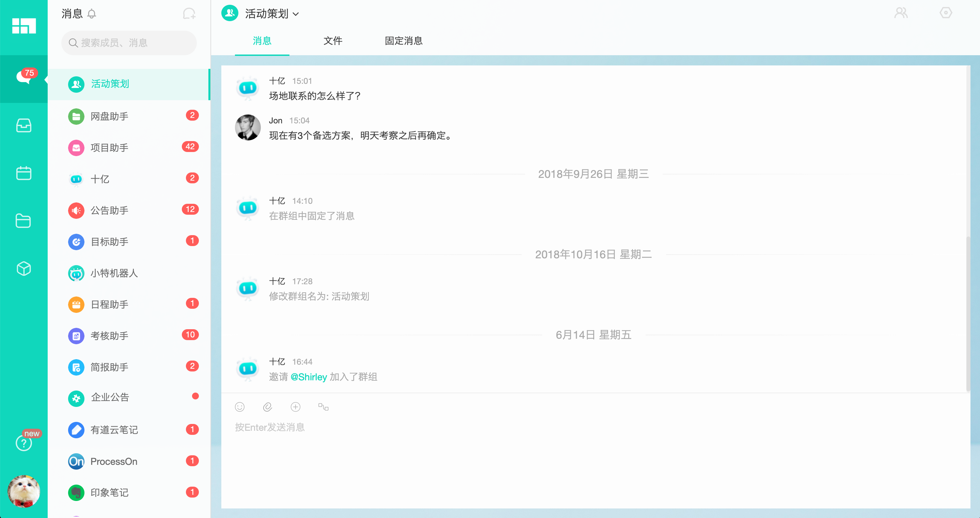This screenshot has width=980, height=518.
Task: Select 活动策划 conversation in list
Action: [129, 84]
